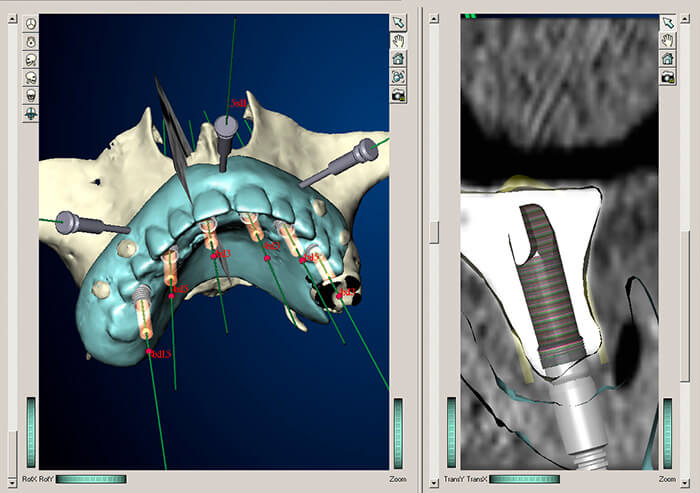Image resolution: width=700 pixels, height=493 pixels.
Task: Click the TransY vertical slider in cross-section view
Action: (x=451, y=432)
